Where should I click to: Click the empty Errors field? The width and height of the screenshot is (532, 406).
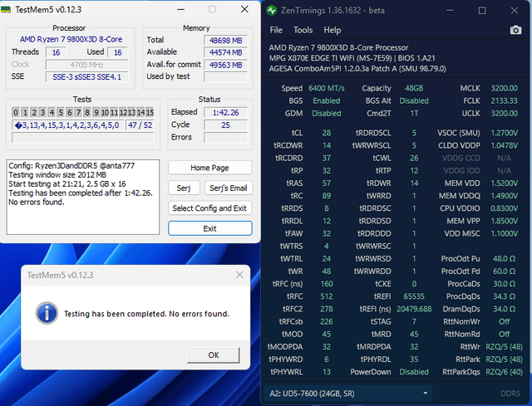coord(225,137)
